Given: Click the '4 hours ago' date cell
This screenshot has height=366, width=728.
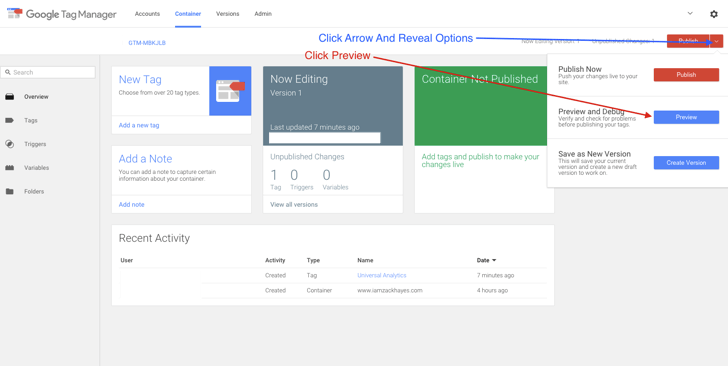Looking at the screenshot, I should pos(492,290).
